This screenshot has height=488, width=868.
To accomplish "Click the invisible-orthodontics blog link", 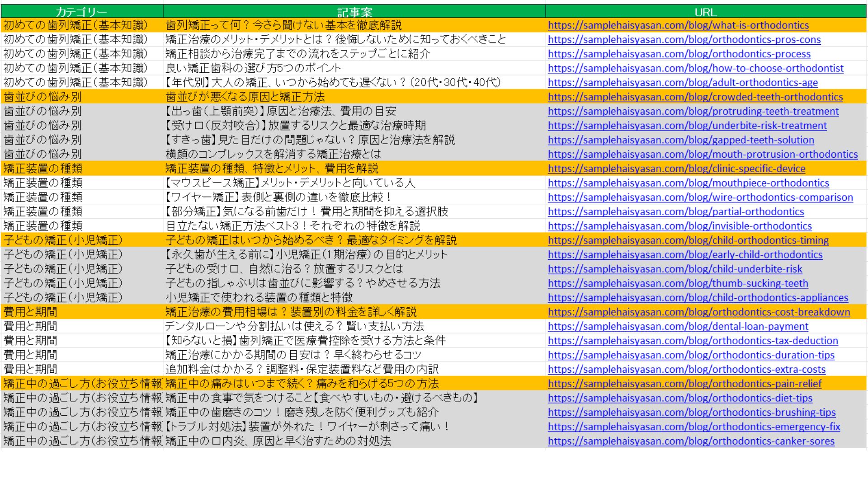I will 679,226.
